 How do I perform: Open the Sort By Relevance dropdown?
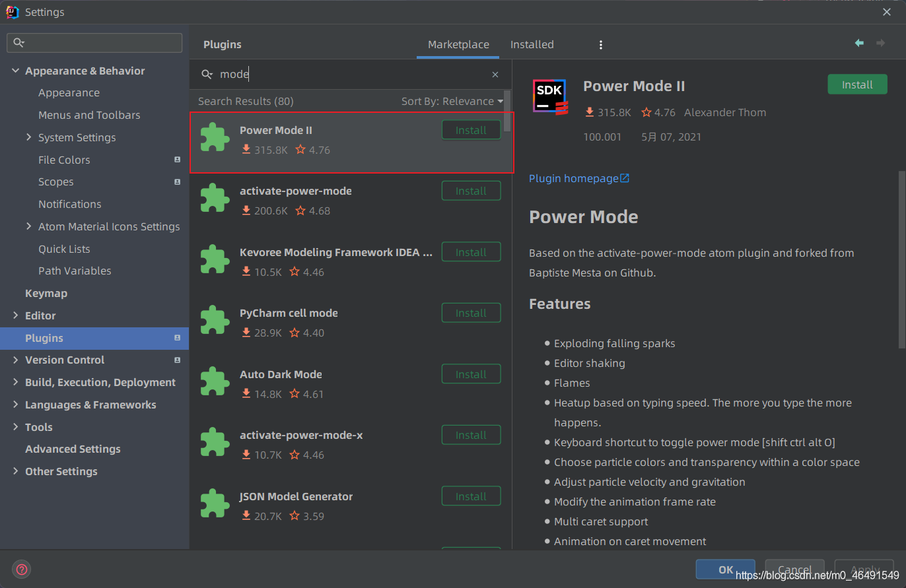point(452,101)
